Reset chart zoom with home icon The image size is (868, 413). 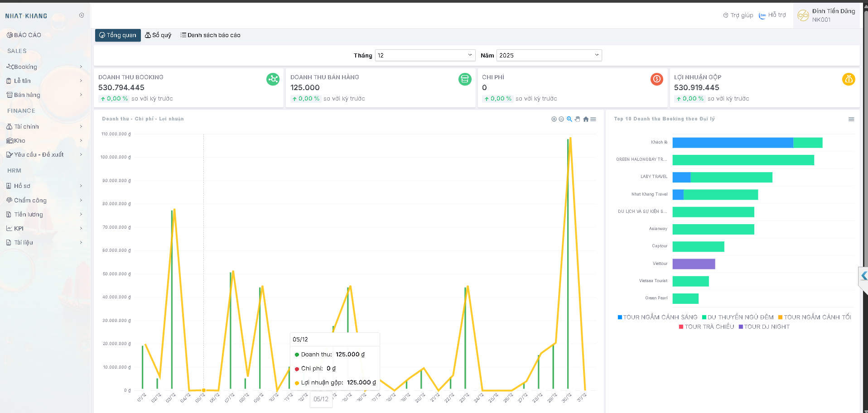coord(586,119)
